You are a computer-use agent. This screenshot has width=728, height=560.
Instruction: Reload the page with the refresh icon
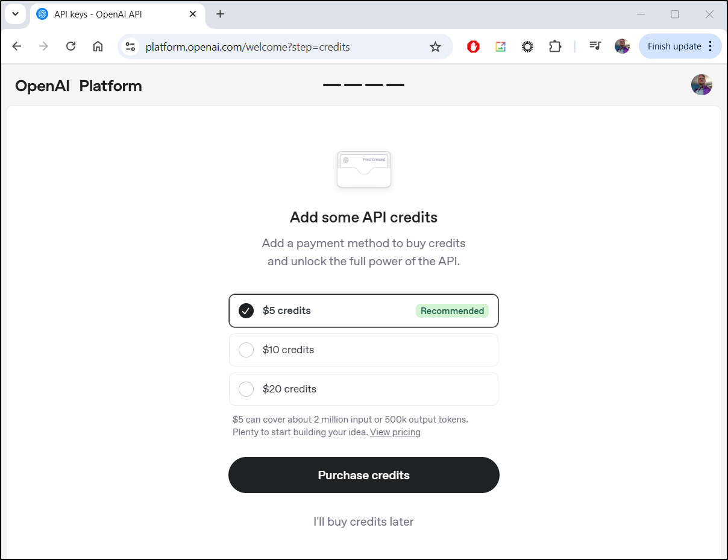[71, 46]
